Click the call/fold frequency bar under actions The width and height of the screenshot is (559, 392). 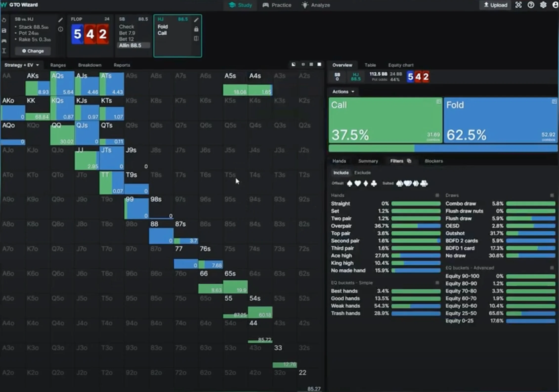[443, 148]
